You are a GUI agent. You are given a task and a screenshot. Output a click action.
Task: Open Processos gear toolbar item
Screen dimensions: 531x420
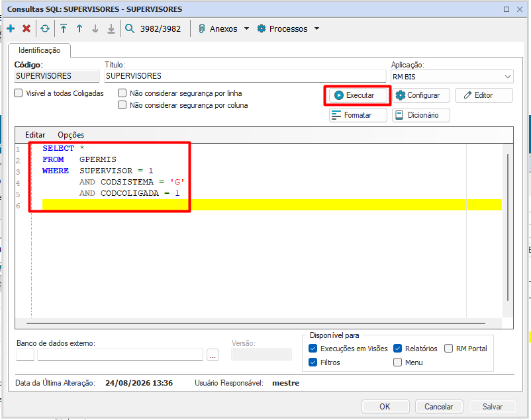[283, 28]
